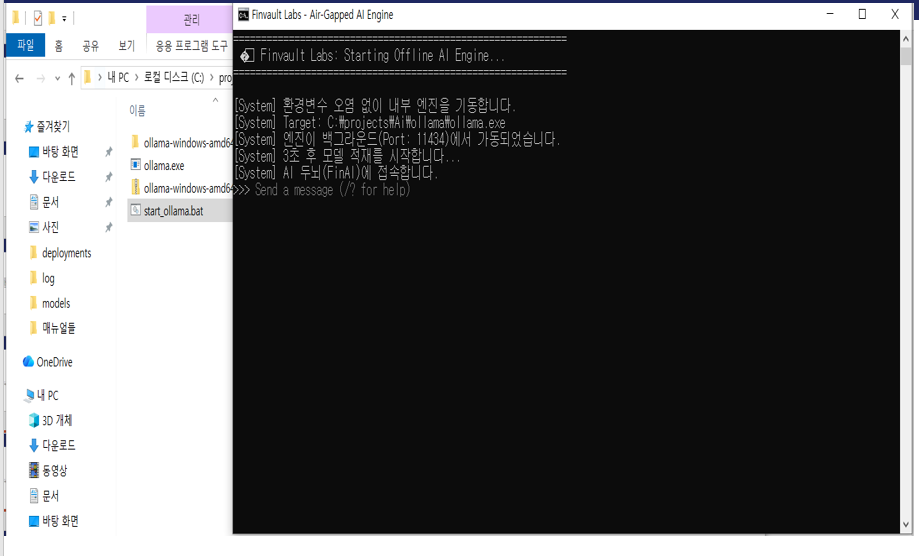Click pin icon beside pinned 문서
Image resolution: width=919 pixels, height=556 pixels.
(x=108, y=202)
